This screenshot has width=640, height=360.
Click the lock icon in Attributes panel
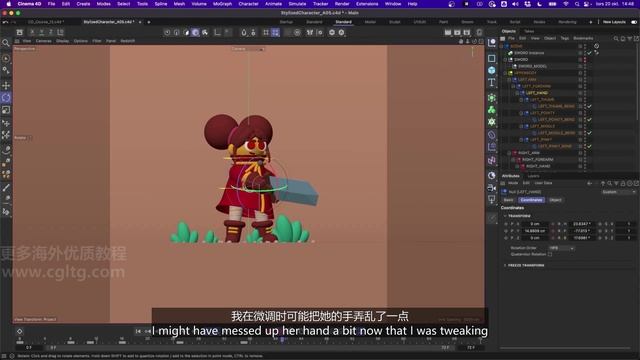[x=623, y=183]
